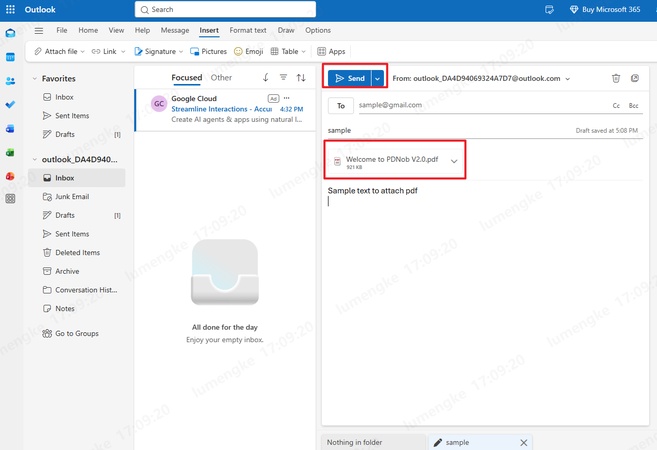Insert Pictures from the ribbon
Viewport: 657px width, 450px height.
208,52
